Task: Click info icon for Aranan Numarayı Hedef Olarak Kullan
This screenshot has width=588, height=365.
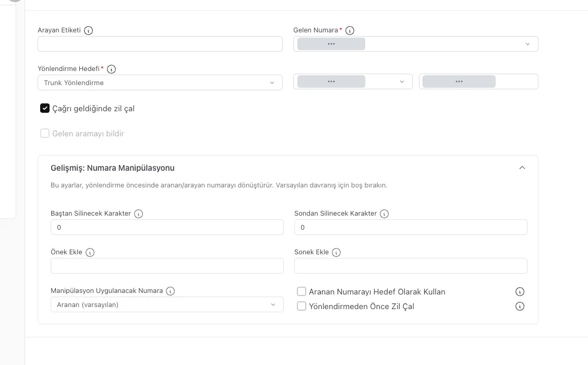Action: pyautogui.click(x=520, y=292)
